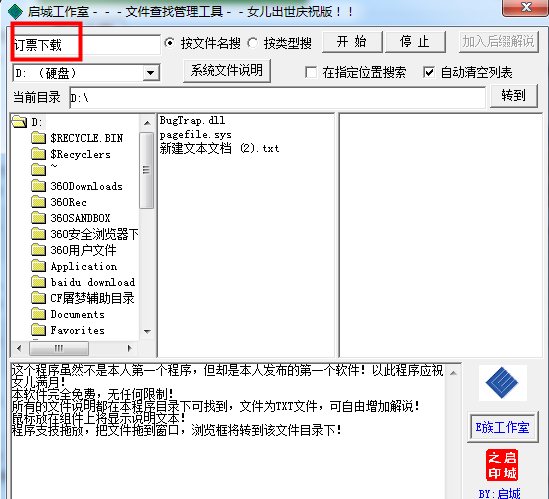549x499 pixels.
Task: Click the $Recyclers folder icon
Action: [38, 154]
